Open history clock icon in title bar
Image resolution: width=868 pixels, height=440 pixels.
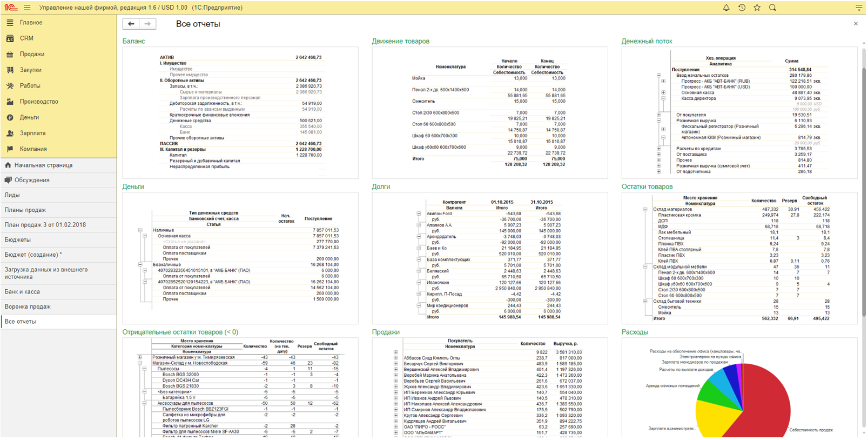[x=742, y=8]
